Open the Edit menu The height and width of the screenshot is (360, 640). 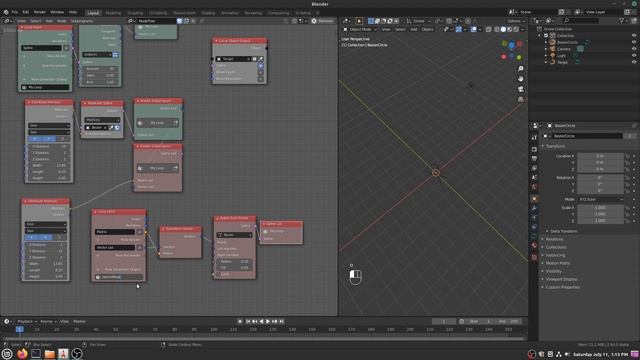(26, 12)
